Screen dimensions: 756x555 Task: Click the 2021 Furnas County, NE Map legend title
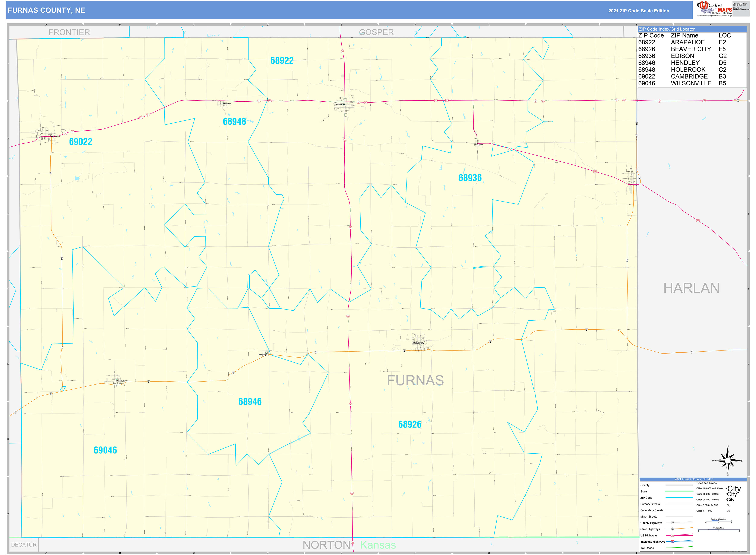click(694, 479)
